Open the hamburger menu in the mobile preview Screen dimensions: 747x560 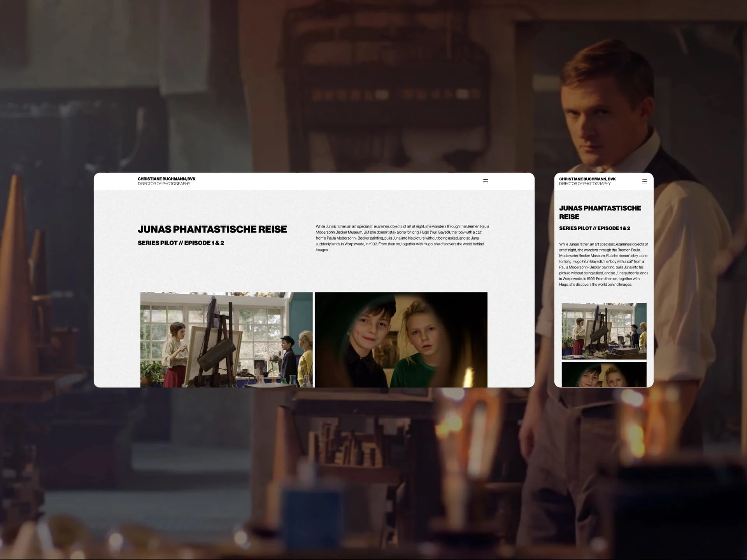click(644, 181)
